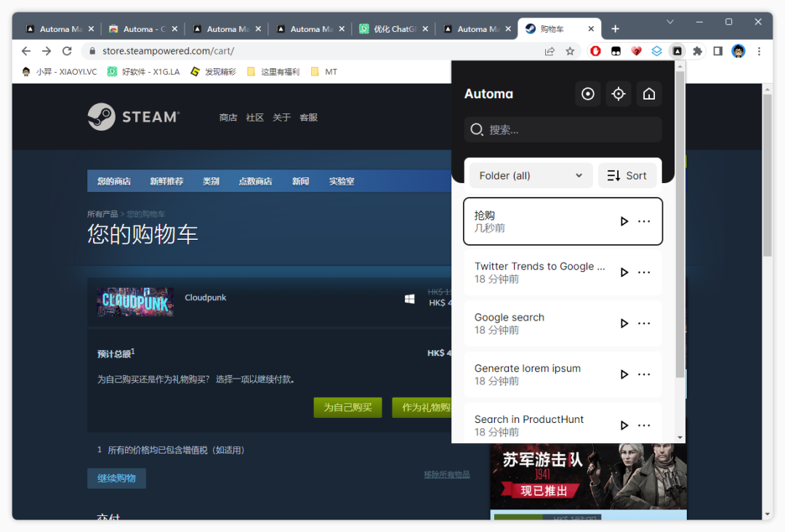The image size is (785, 532).
Task: Switch to the Automa - C tab
Action: pos(143,29)
